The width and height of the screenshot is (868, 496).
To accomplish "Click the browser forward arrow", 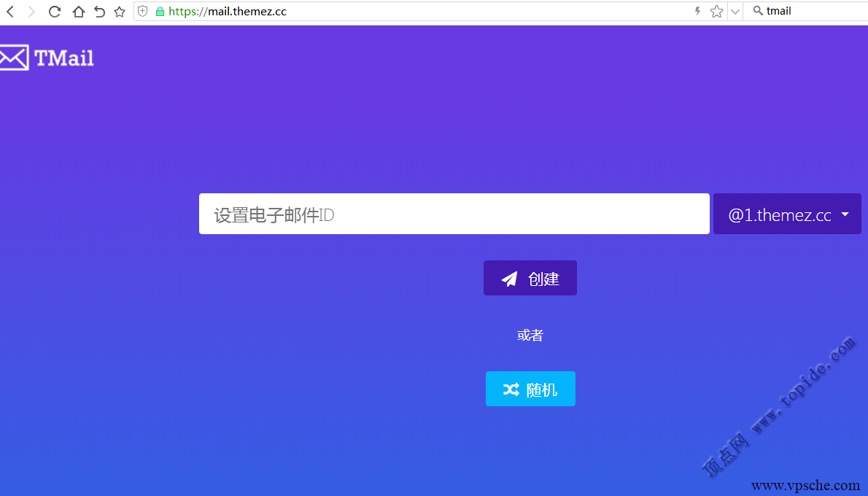I will point(31,12).
